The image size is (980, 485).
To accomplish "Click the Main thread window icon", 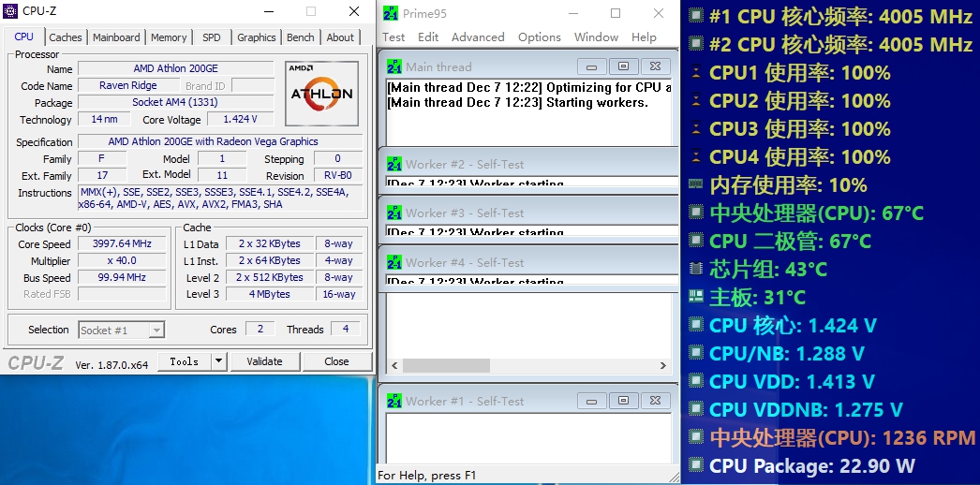I will [394, 66].
